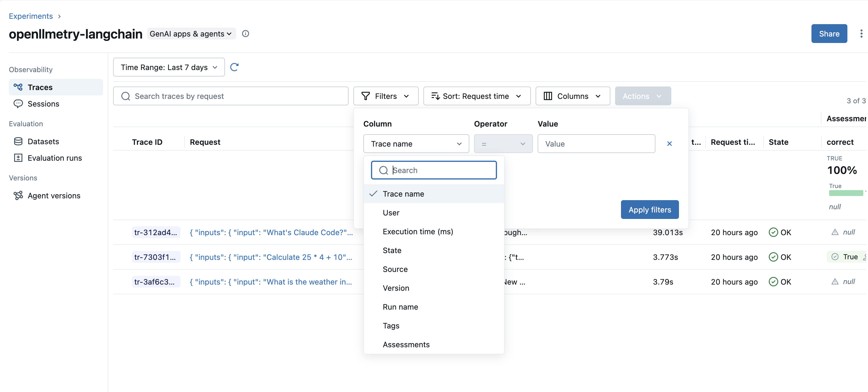This screenshot has width=868, height=392.
Task: Open the Traces section in the sidebar
Action: tap(40, 87)
